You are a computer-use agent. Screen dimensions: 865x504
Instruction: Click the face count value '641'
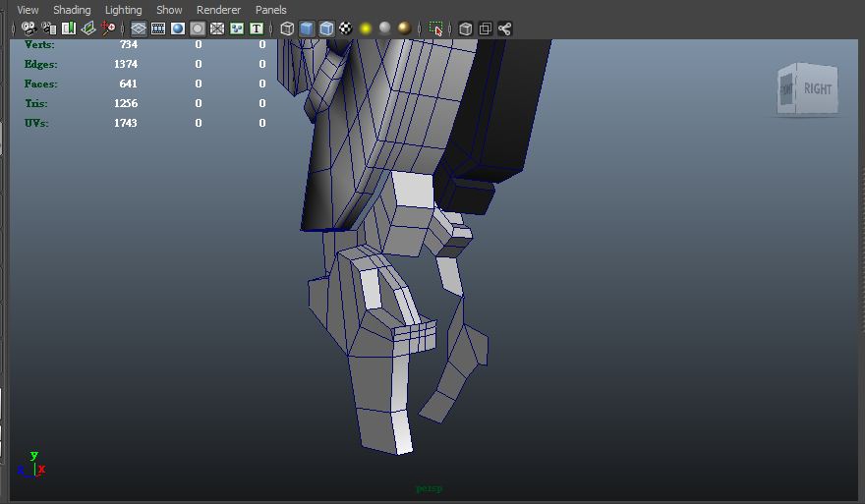pyautogui.click(x=128, y=84)
